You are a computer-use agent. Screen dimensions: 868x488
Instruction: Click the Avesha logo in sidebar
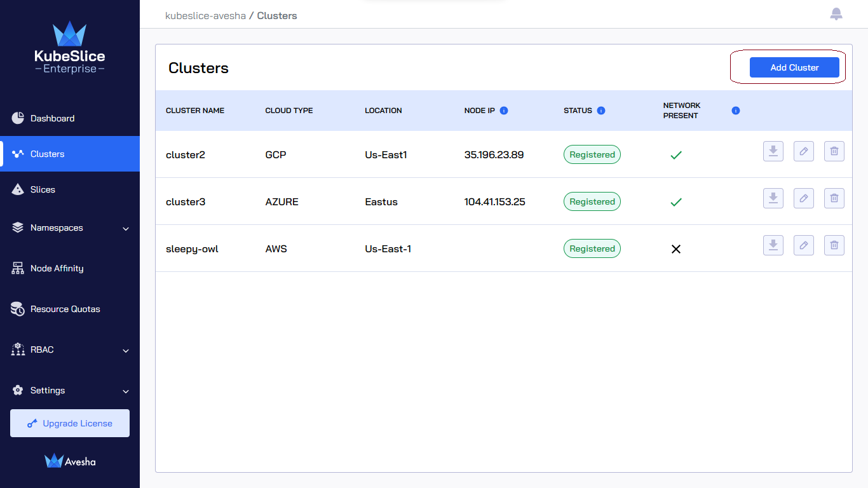tap(70, 461)
